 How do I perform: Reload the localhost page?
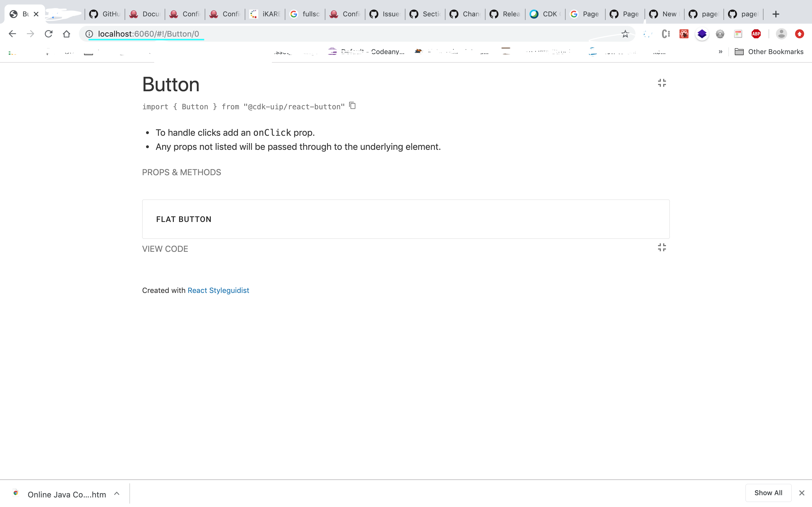click(49, 34)
